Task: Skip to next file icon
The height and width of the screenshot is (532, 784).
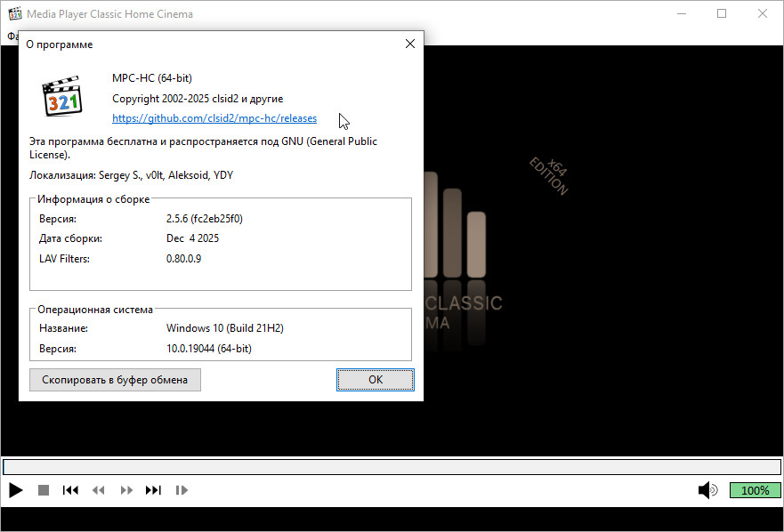Action: tap(153, 490)
